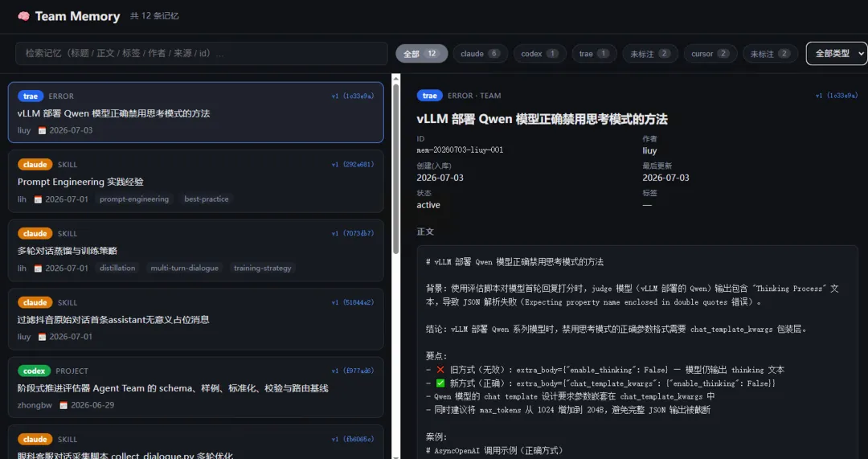Click calendar icon in Prompt Engineering card

39,199
